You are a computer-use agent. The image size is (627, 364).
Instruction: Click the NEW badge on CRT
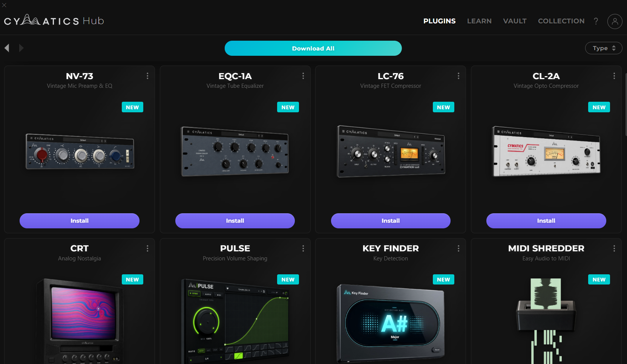pyautogui.click(x=132, y=280)
